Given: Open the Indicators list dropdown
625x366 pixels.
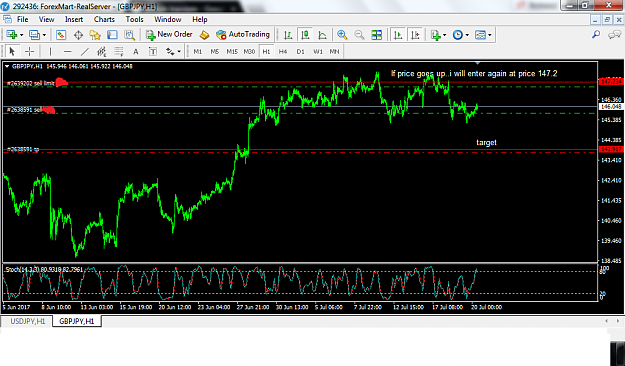Looking at the screenshot, I should tap(438, 35).
